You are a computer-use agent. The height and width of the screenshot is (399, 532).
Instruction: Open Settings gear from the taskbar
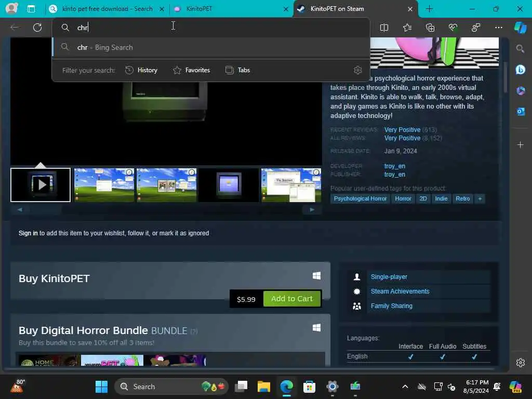tap(332, 387)
